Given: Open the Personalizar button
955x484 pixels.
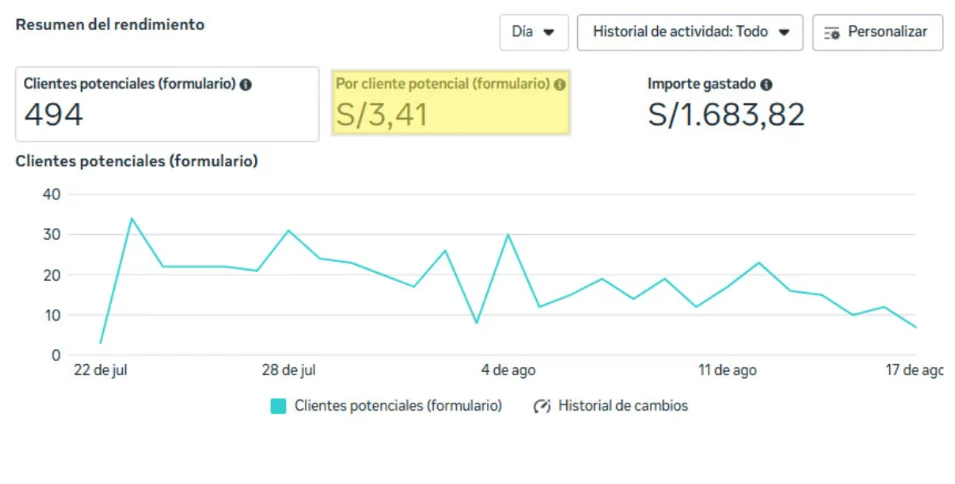Looking at the screenshot, I should point(878,32).
